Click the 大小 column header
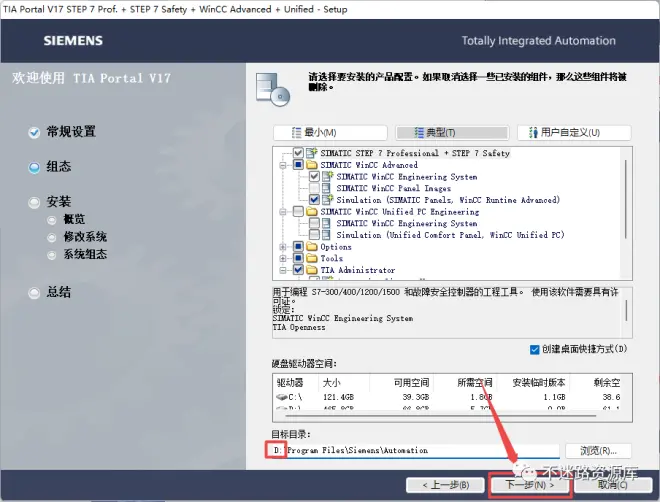Viewport: 660px width, 502px height. 332,382
